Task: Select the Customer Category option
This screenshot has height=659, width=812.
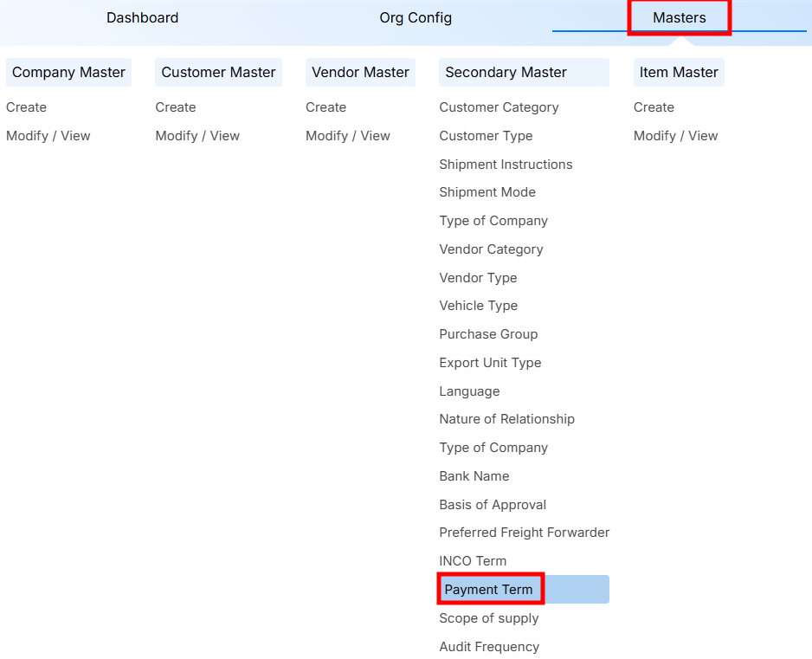Action: coord(499,107)
